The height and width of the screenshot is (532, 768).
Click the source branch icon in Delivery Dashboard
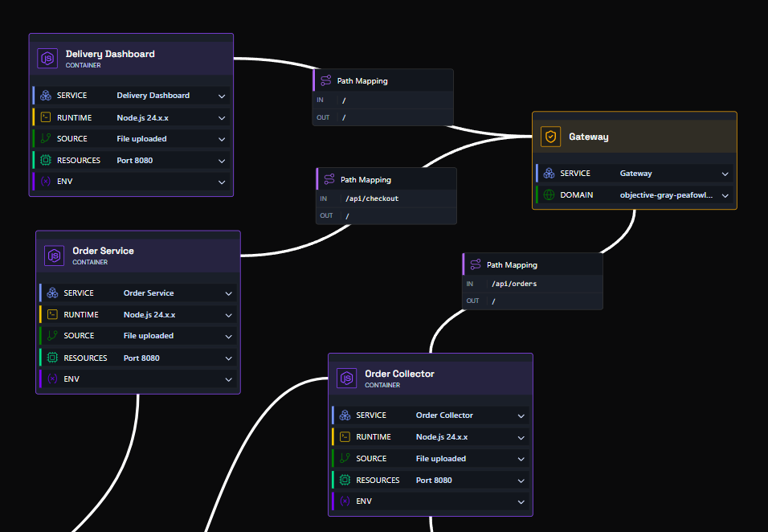tap(46, 139)
